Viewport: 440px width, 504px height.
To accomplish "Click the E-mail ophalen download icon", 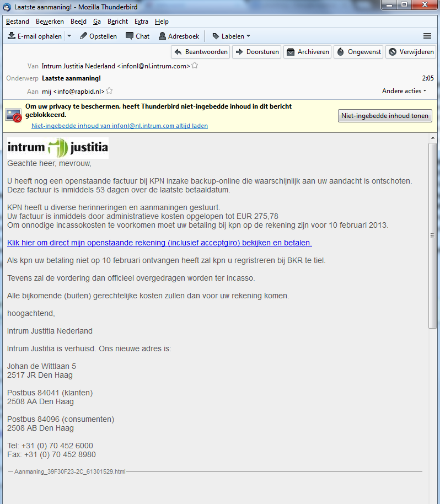I will coord(12,36).
